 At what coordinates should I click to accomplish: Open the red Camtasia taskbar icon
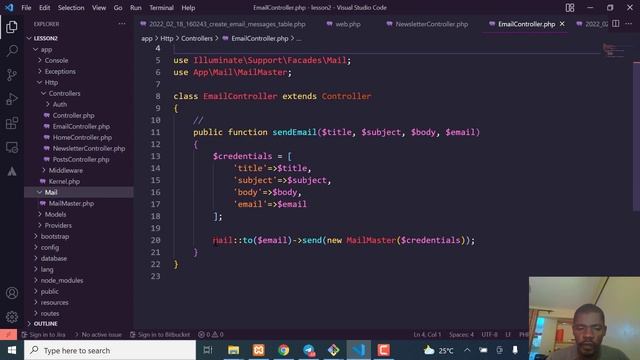[x=384, y=350]
